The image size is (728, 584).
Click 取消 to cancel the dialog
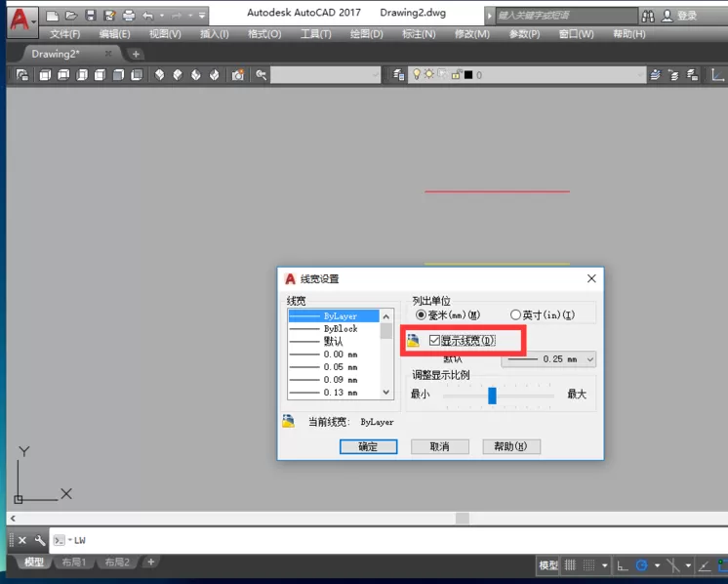point(440,446)
